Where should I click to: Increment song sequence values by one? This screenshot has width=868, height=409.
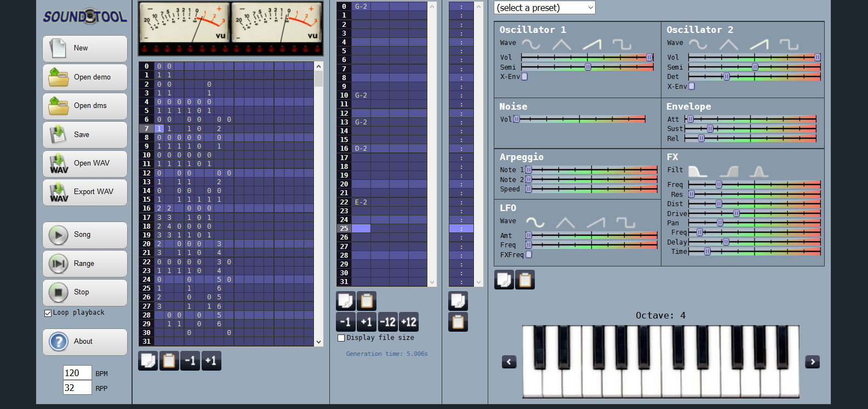tap(212, 361)
